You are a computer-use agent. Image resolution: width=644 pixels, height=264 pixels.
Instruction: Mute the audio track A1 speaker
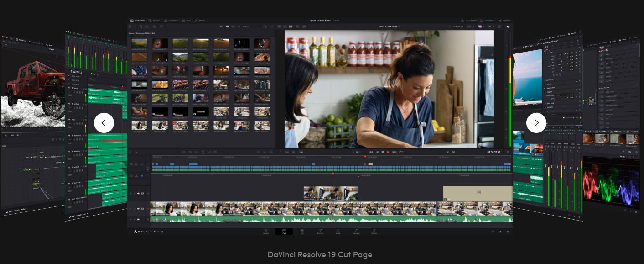[x=138, y=219]
